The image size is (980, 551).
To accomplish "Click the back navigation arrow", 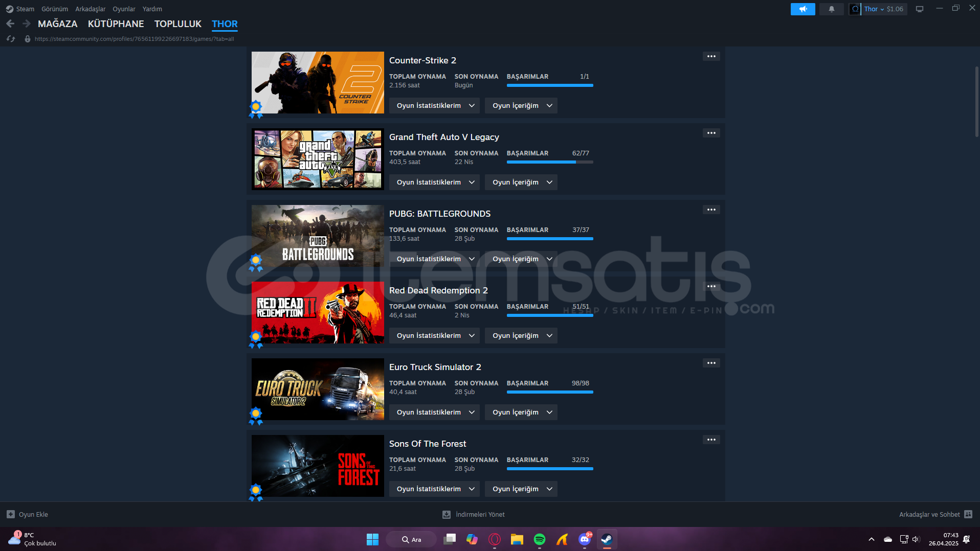I will 10,24.
